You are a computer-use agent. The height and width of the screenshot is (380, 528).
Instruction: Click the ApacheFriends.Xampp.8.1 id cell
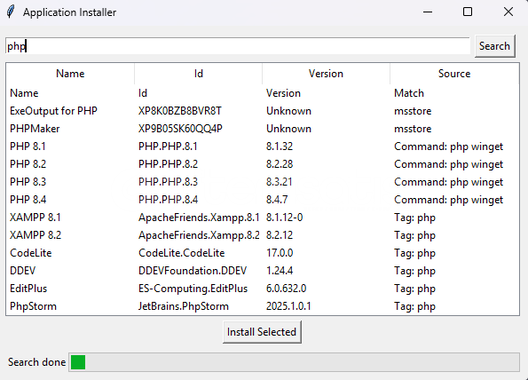[x=199, y=218]
